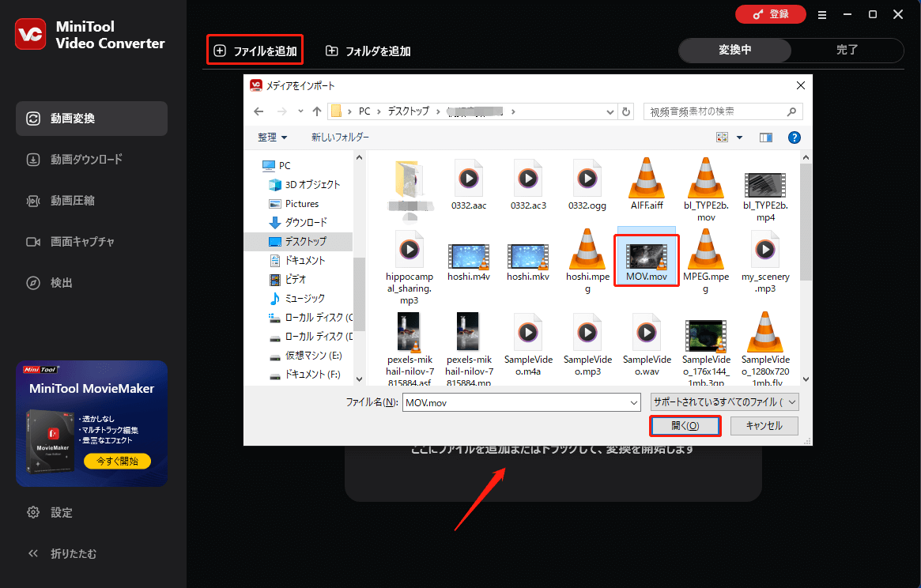Image resolution: width=921 pixels, height=588 pixels.
Task: Go back with the dialog's back arrow
Action: [x=259, y=111]
